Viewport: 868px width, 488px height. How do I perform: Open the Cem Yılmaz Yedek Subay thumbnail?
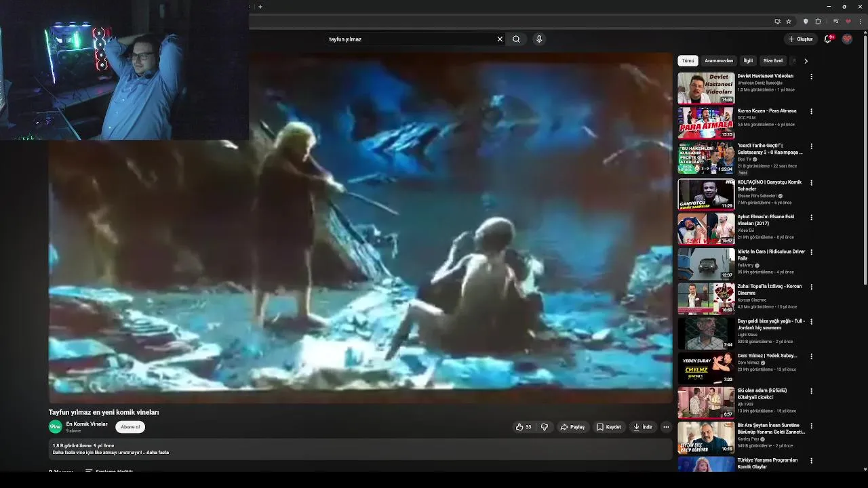706,367
